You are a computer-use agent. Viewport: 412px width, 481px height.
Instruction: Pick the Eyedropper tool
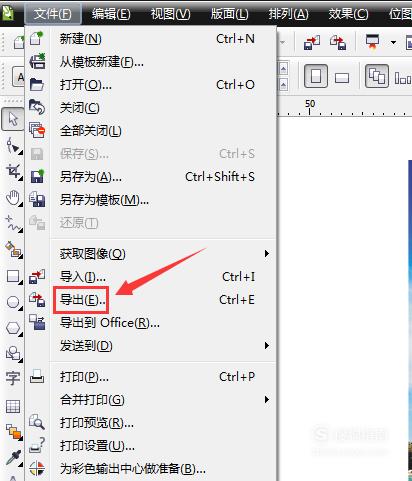[x=13, y=457]
